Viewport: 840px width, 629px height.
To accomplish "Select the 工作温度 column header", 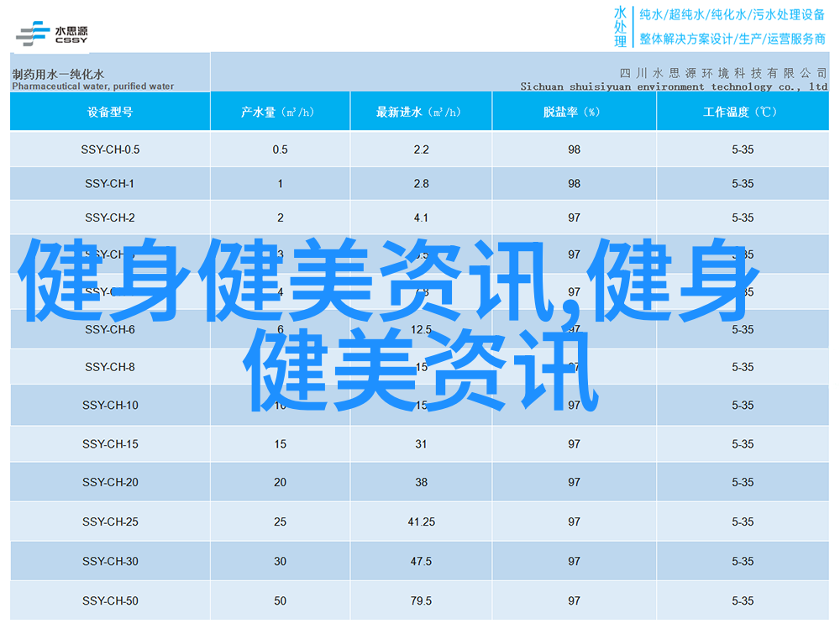I will click(x=742, y=112).
